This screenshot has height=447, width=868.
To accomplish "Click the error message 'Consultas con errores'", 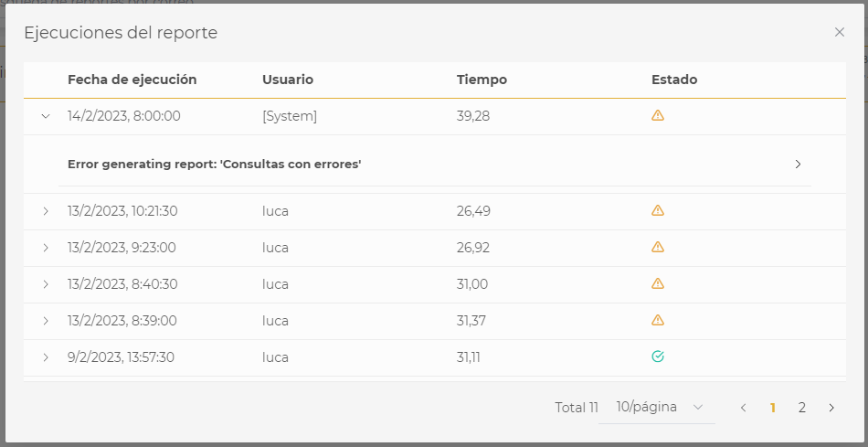I will [x=215, y=165].
